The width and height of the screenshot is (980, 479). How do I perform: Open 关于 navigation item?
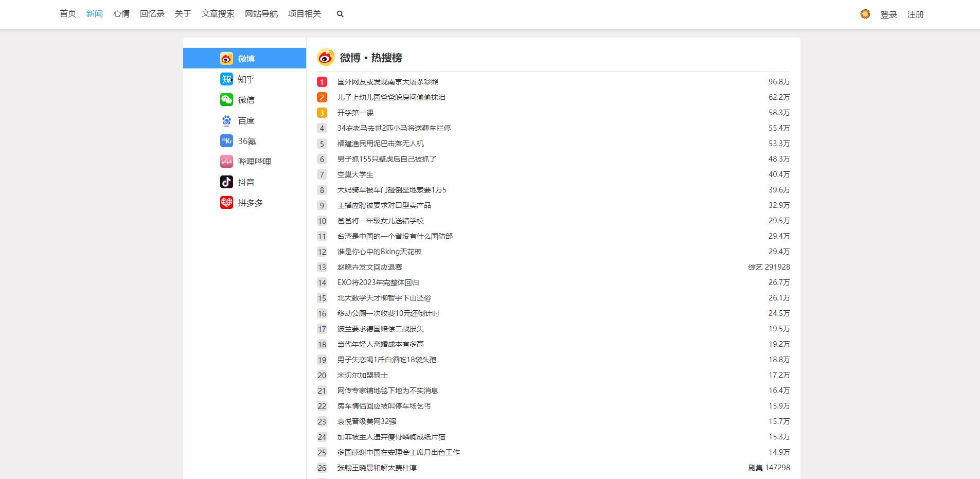tap(183, 14)
